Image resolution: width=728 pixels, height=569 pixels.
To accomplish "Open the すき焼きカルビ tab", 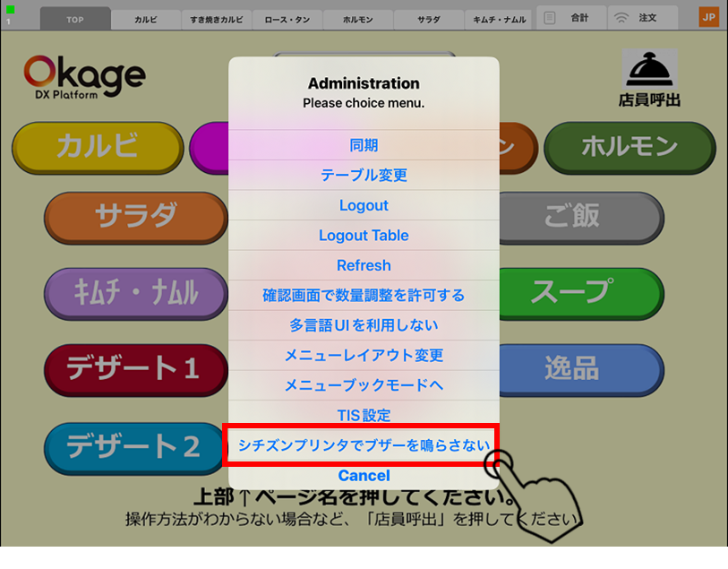I will point(216,19).
